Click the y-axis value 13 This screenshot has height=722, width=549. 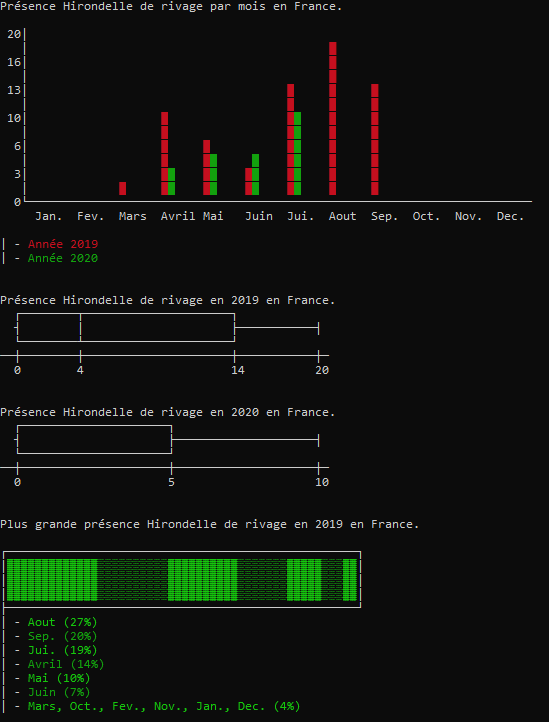[x=14, y=90]
